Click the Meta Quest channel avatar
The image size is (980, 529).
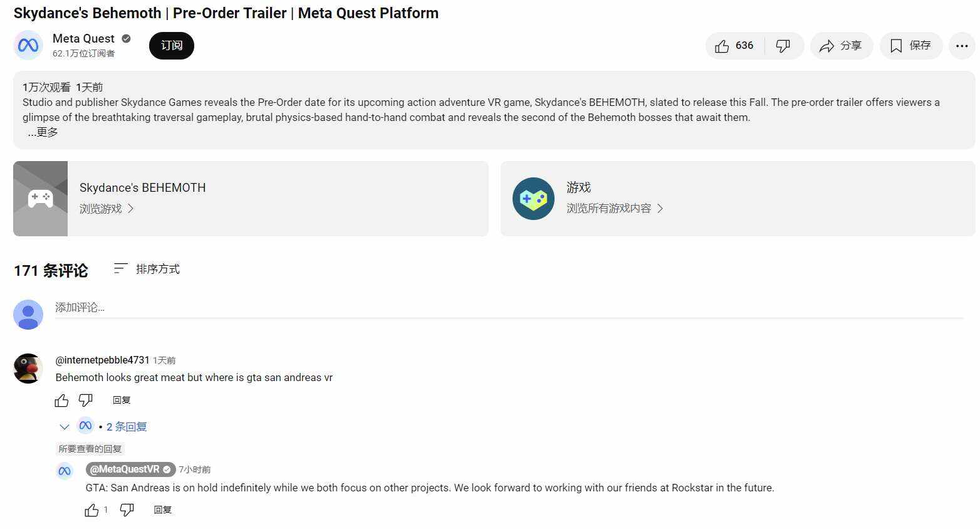point(28,45)
